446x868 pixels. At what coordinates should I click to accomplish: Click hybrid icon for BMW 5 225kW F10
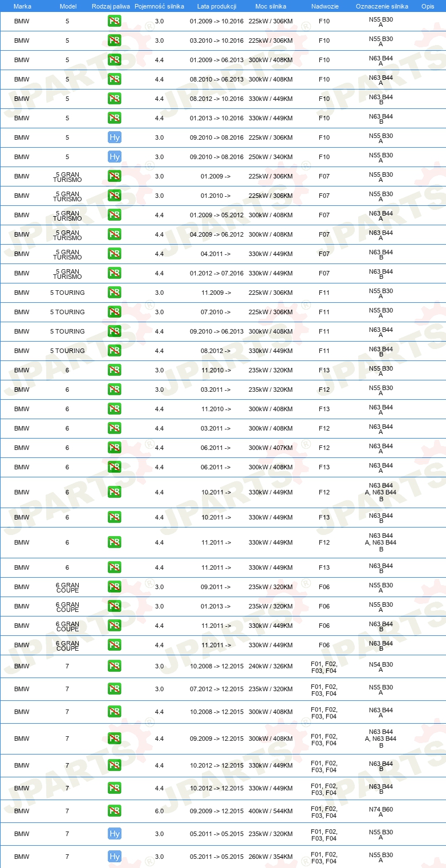[114, 137]
